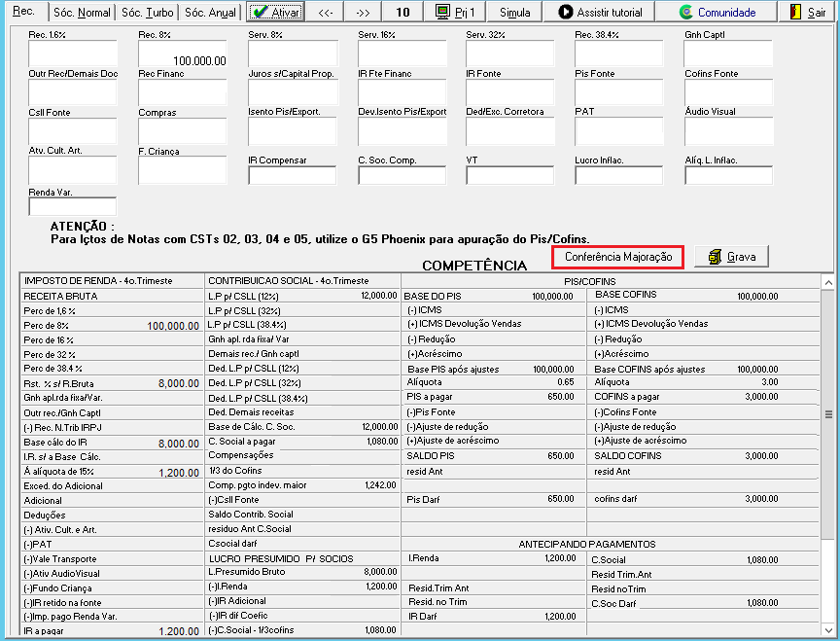Click the play icon for Assistir tutorial
Screen dimensions: 840x641
coord(565,12)
